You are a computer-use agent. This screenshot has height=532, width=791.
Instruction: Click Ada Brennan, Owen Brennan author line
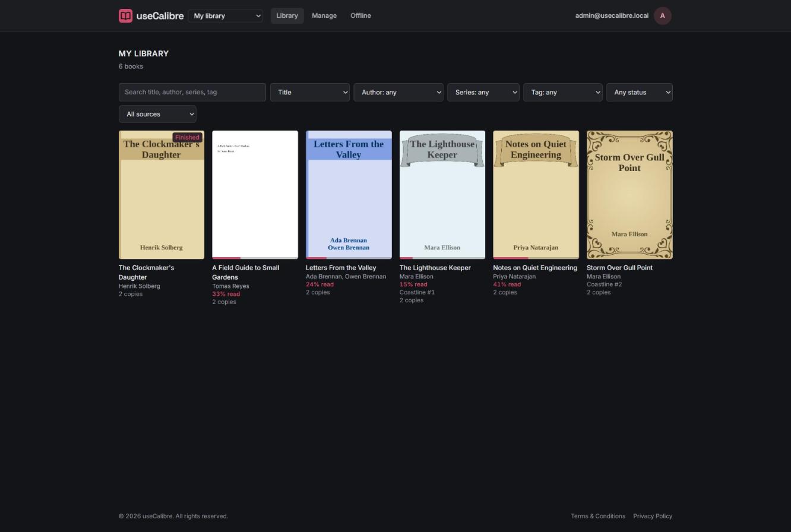(346, 277)
